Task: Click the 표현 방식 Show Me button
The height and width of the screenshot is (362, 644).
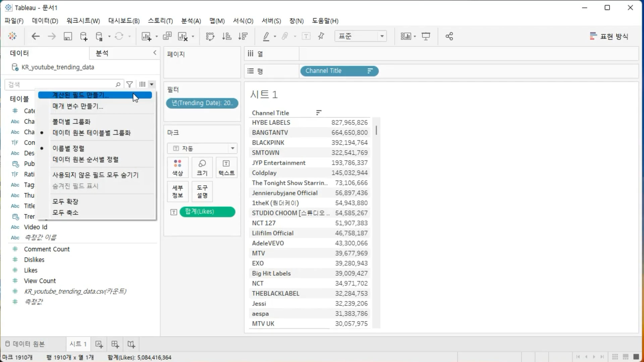Action: pyautogui.click(x=609, y=36)
